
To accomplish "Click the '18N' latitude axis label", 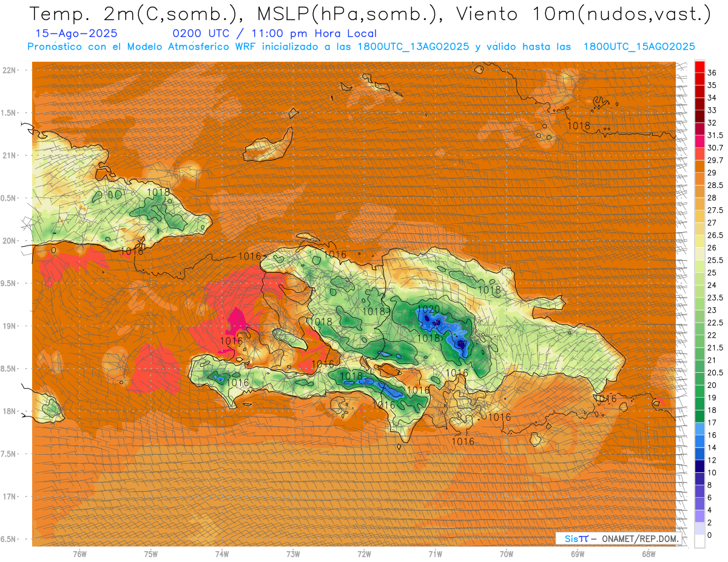I will tap(9, 412).
